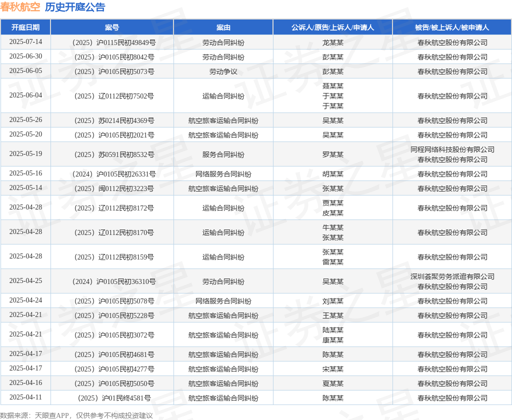Select date cell 2025-05-26
The height and width of the screenshot is (420, 512).
tap(25, 119)
